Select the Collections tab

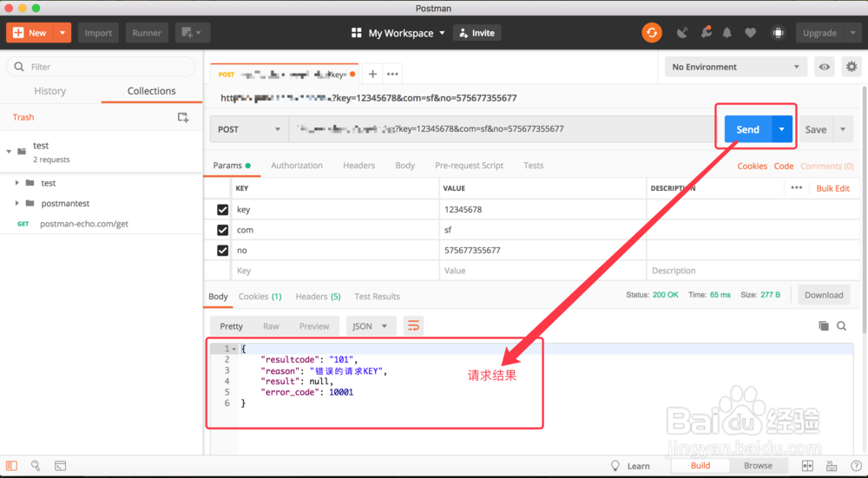152,91
